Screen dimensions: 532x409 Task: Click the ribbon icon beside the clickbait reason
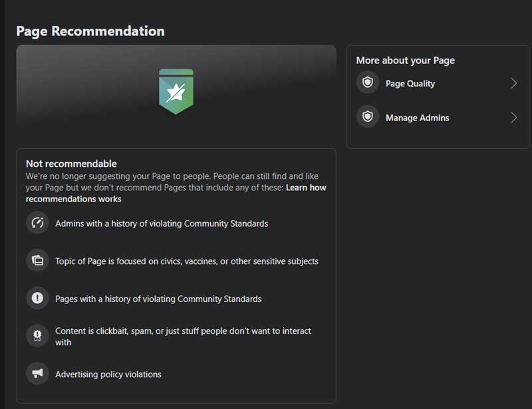tap(37, 336)
